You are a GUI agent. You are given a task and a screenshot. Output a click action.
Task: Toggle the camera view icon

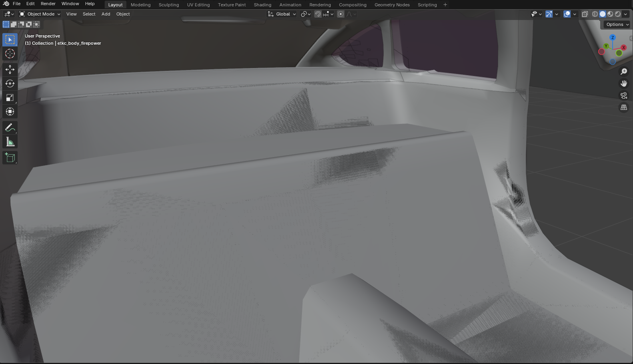click(x=624, y=95)
